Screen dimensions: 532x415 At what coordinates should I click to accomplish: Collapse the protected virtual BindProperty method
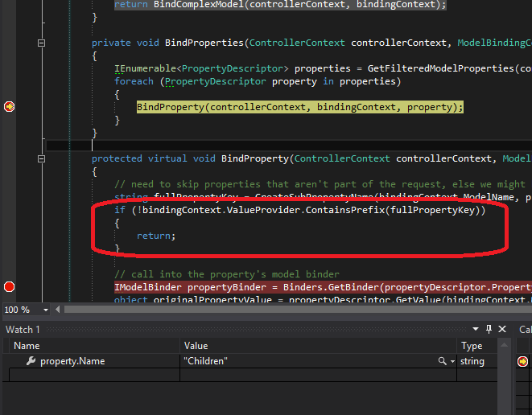coord(41,158)
